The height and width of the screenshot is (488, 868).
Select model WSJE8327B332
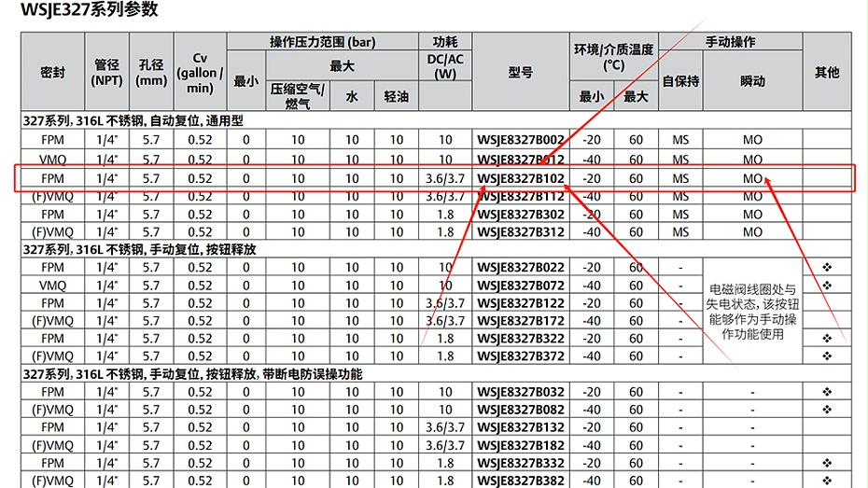point(521,463)
